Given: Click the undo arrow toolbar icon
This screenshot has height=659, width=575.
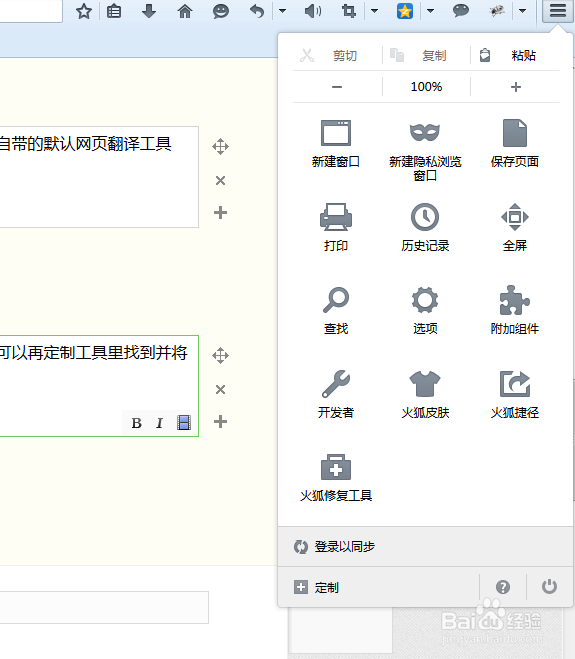Looking at the screenshot, I should pyautogui.click(x=257, y=11).
